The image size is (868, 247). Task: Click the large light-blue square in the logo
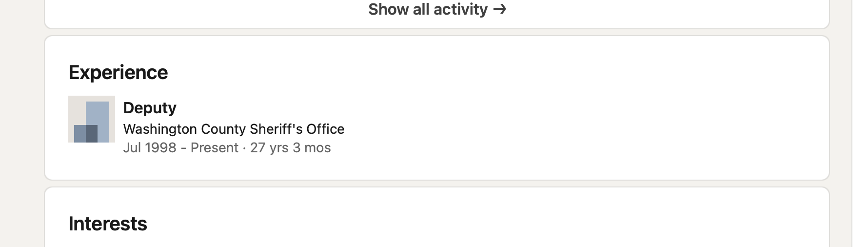tap(98, 113)
